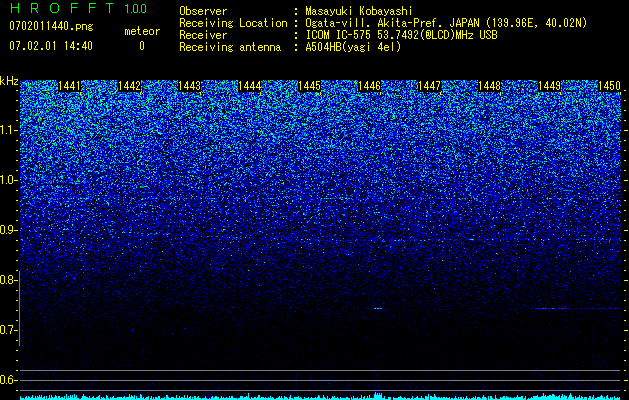
Task: Click the ICOM IC-575 receiver info line
Action: click(x=401, y=35)
